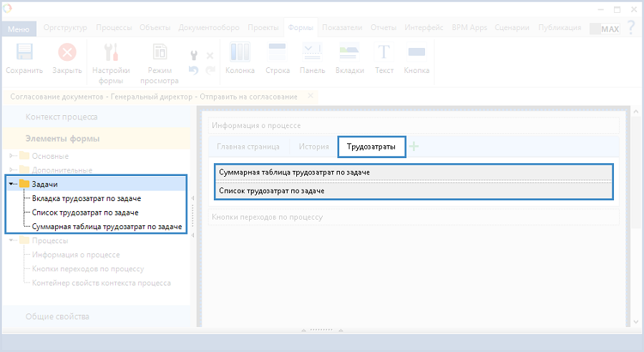644x352 pixels.
Task: Close the Согласование документов document tab
Action: [310, 96]
